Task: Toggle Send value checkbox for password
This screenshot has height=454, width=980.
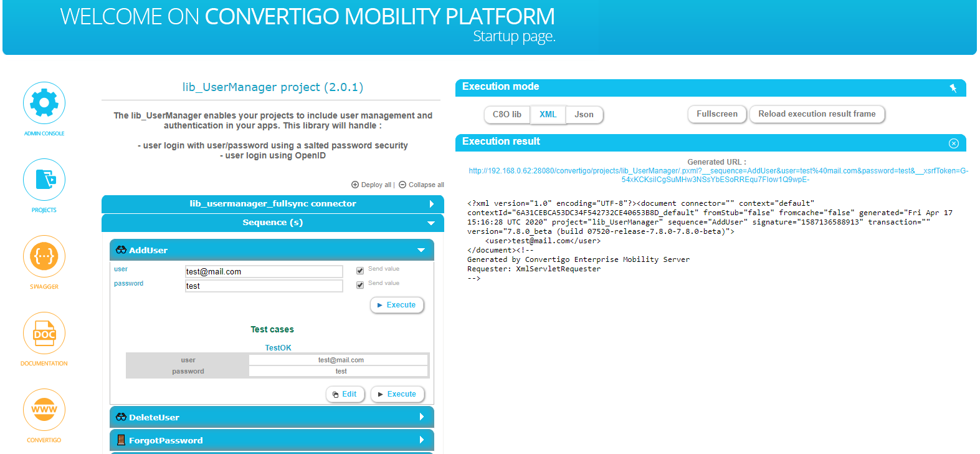Action: (360, 285)
